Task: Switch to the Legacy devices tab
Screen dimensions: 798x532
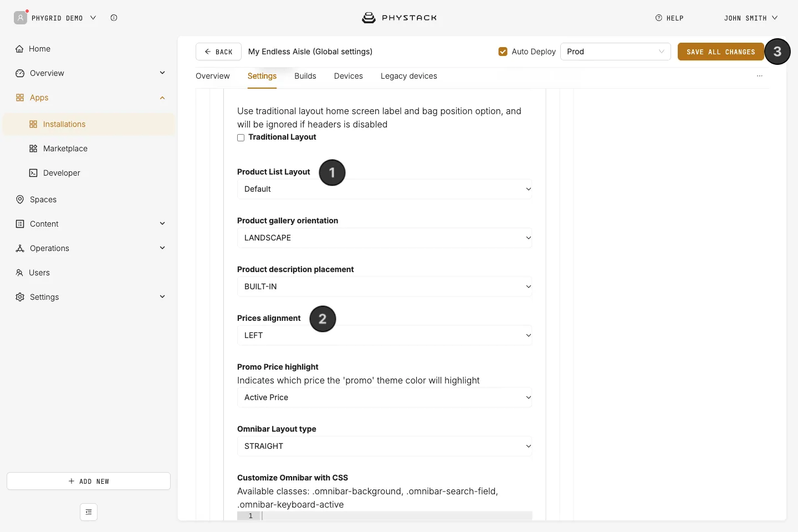Action: point(409,76)
